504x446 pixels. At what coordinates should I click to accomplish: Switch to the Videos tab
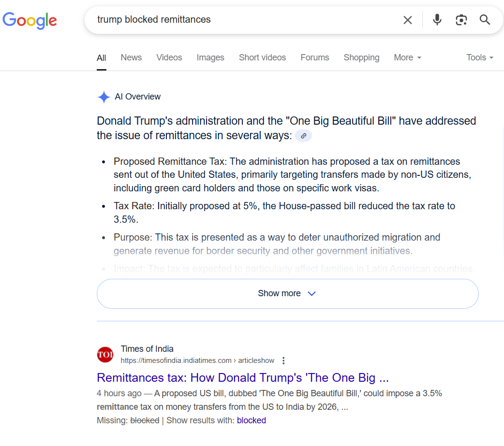coord(169,58)
